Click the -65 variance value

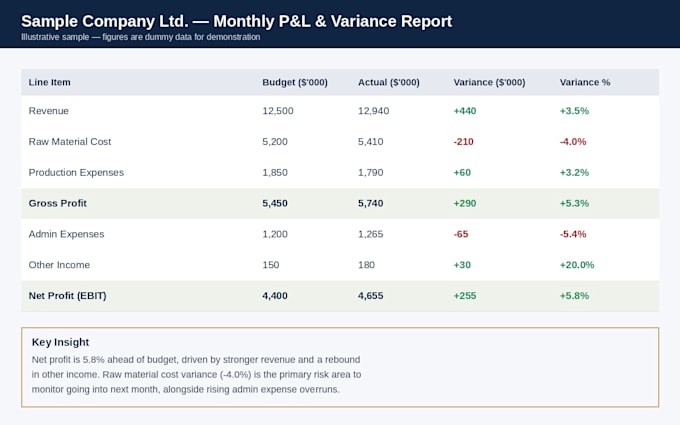point(461,234)
